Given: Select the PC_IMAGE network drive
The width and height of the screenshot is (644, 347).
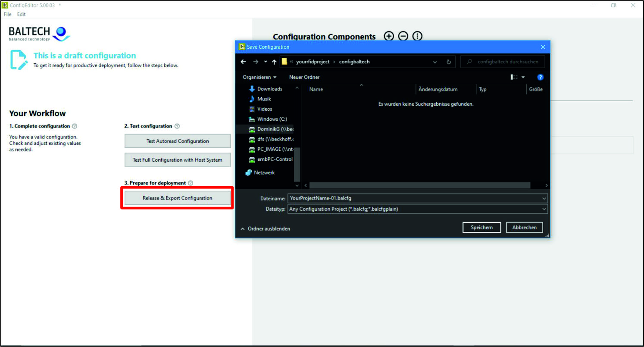Looking at the screenshot, I should (271, 149).
